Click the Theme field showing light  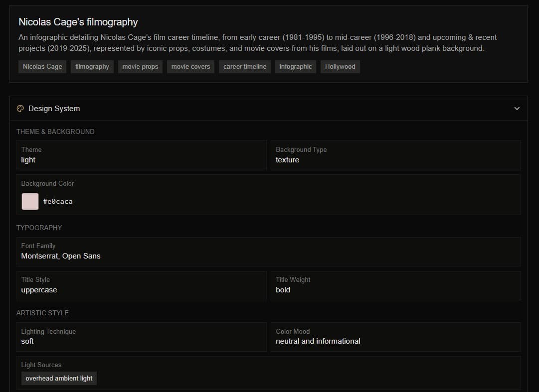click(142, 155)
